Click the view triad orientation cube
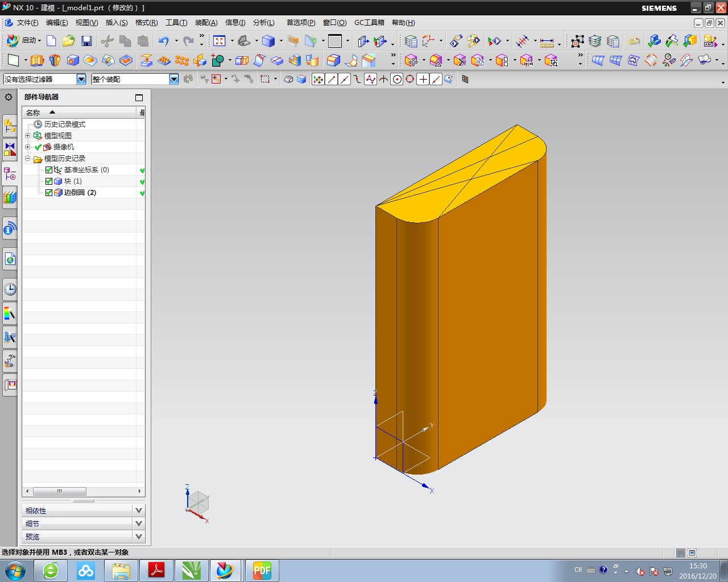The image size is (728, 582). coord(197,503)
